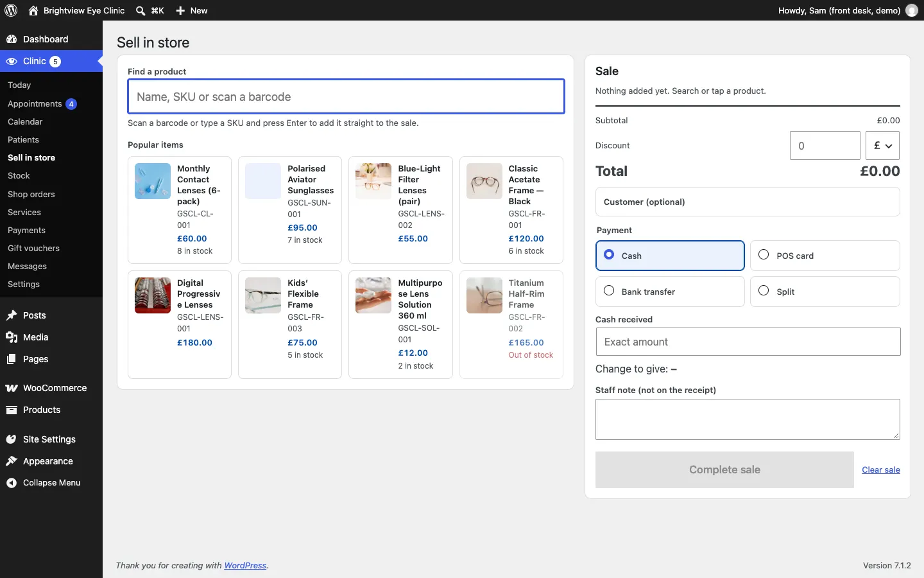Go to Calendar in the sidebar
Screen dimensions: 924x578
(25, 122)
